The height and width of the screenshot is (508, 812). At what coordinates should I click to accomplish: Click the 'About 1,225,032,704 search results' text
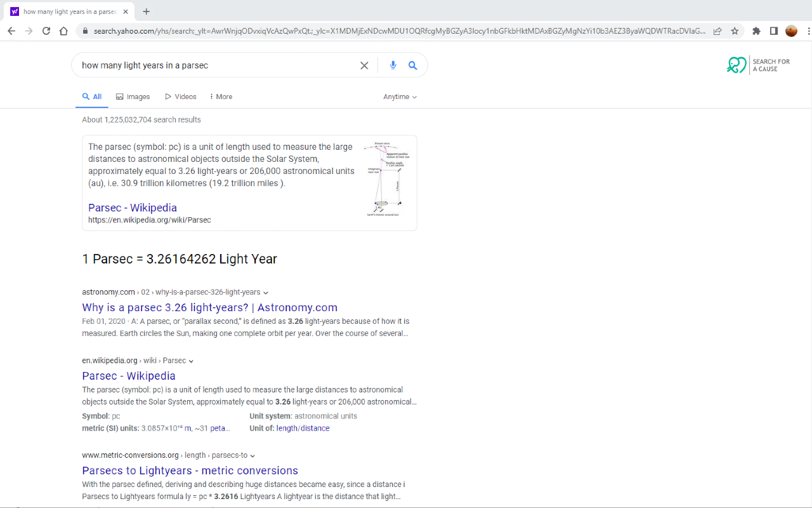coord(141,119)
